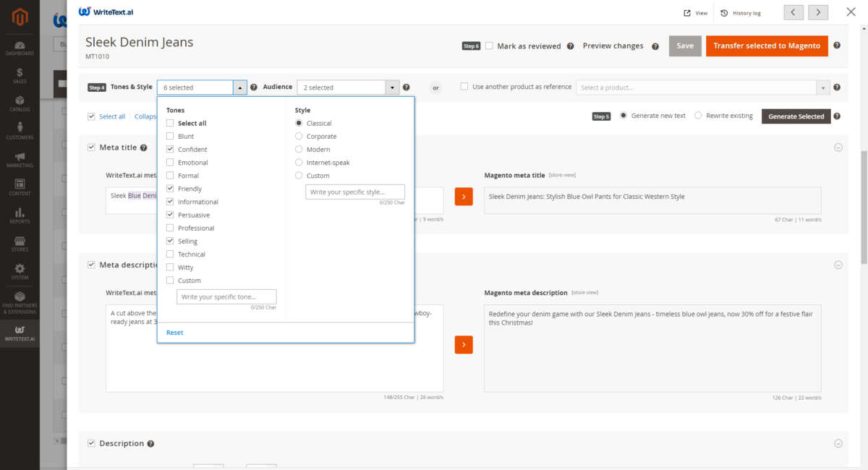Go to the previous product arrow
The image size is (868, 470).
[x=793, y=12]
